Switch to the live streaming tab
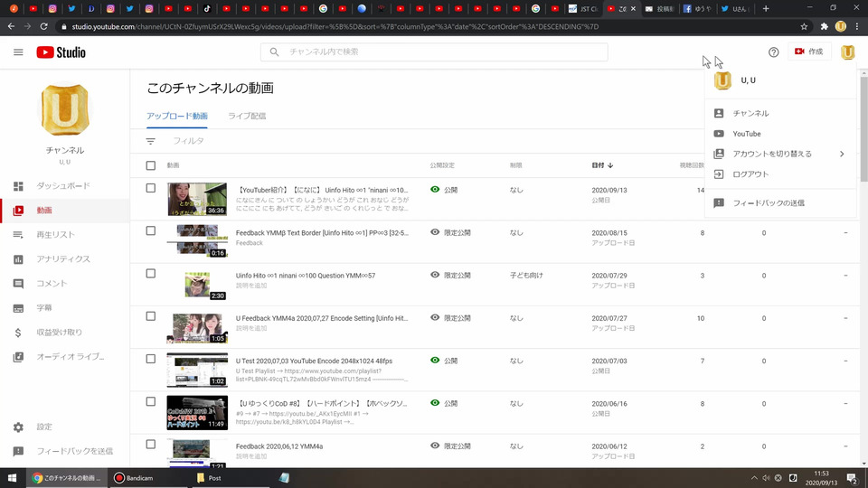This screenshot has width=868, height=488. point(247,117)
